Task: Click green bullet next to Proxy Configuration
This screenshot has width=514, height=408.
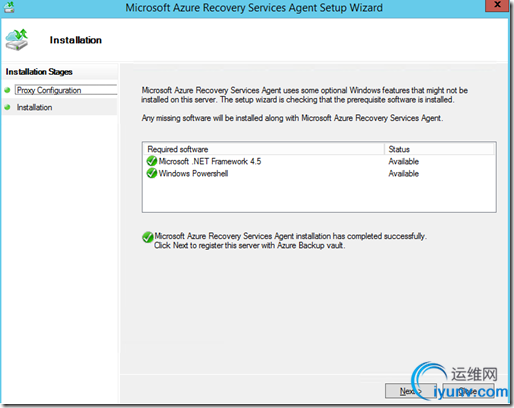Action: [x=7, y=90]
